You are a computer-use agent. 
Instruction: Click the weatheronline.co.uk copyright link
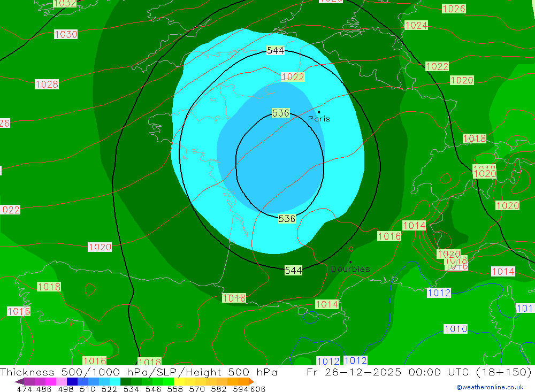[x=490, y=387]
